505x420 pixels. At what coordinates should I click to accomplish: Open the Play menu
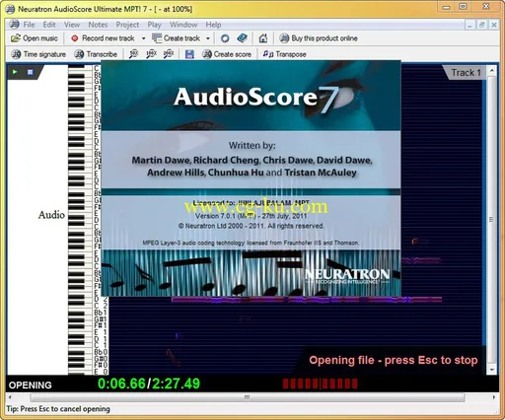coord(154,25)
